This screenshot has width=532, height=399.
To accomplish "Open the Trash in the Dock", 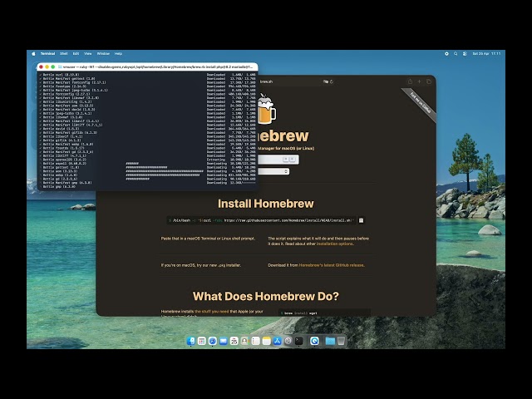I will point(341,341).
